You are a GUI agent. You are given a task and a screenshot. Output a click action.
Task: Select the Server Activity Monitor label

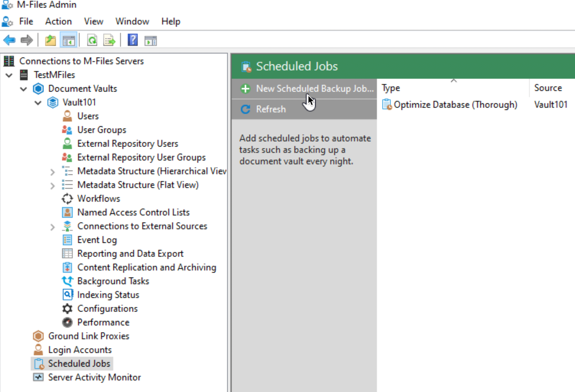[95, 377]
